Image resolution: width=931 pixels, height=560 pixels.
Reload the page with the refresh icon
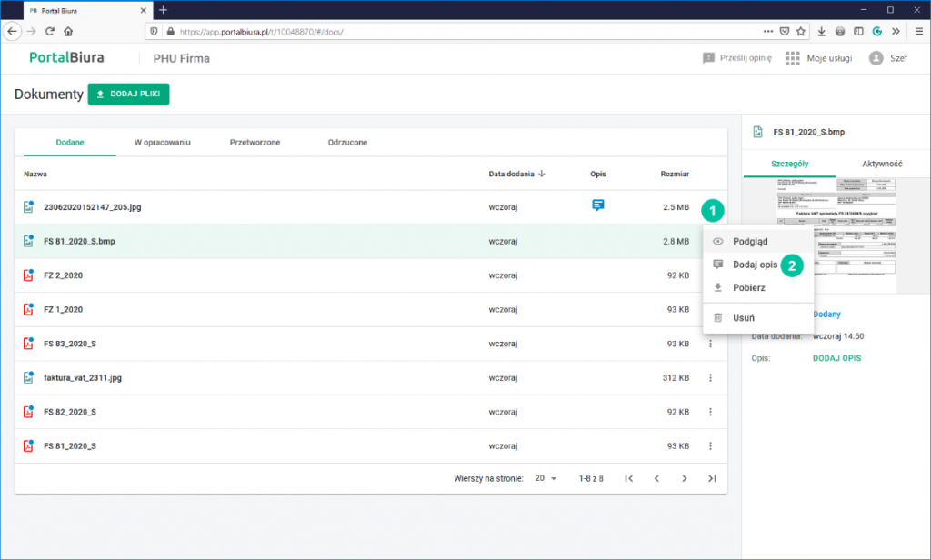(50, 32)
